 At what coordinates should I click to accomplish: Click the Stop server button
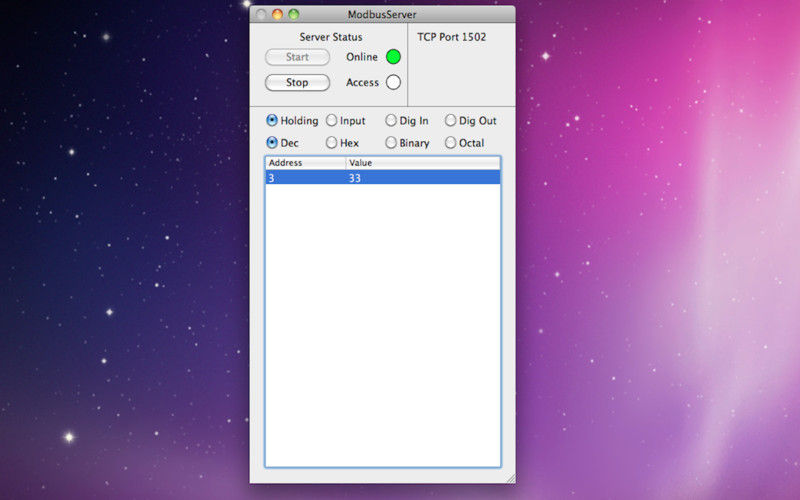point(297,83)
